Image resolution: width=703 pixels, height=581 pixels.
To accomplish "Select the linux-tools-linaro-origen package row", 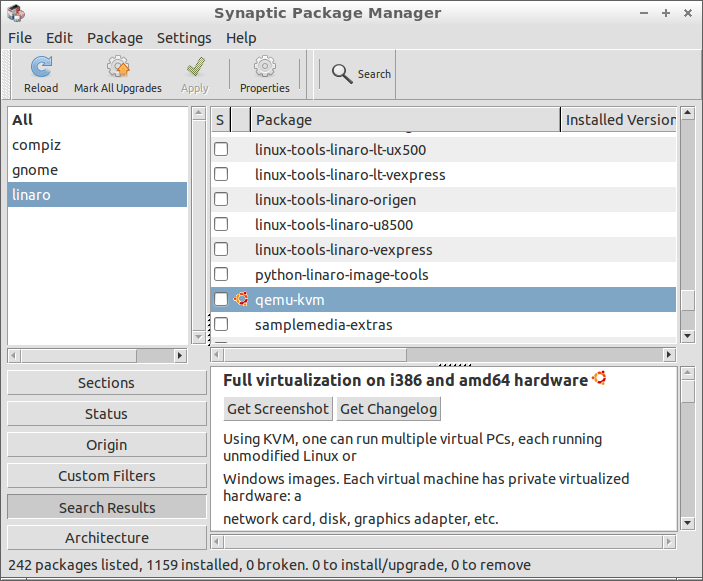I will coord(443,199).
